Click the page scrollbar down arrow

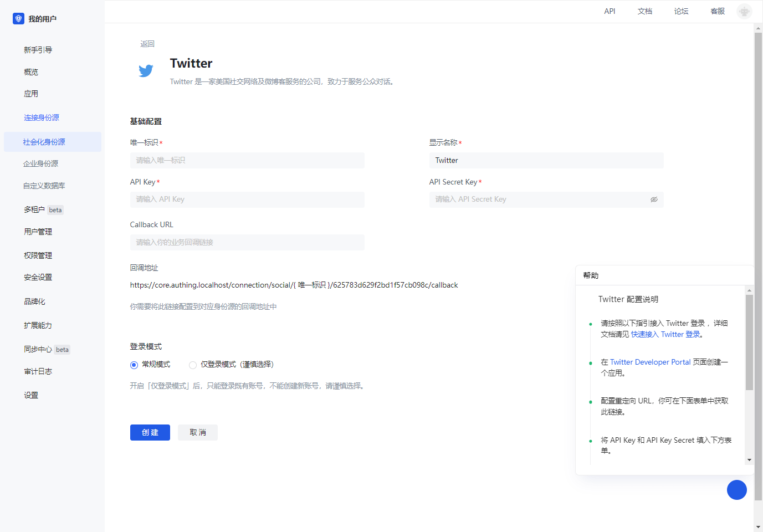coord(758,527)
